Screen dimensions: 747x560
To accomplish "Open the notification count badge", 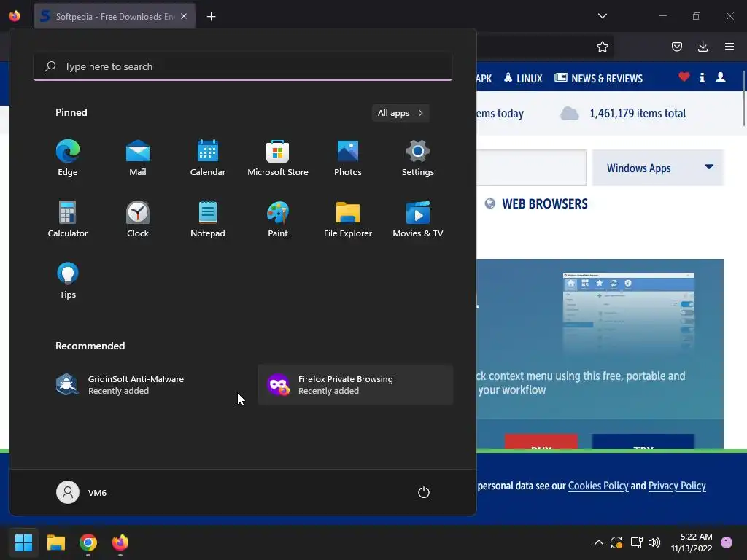I will [727, 542].
